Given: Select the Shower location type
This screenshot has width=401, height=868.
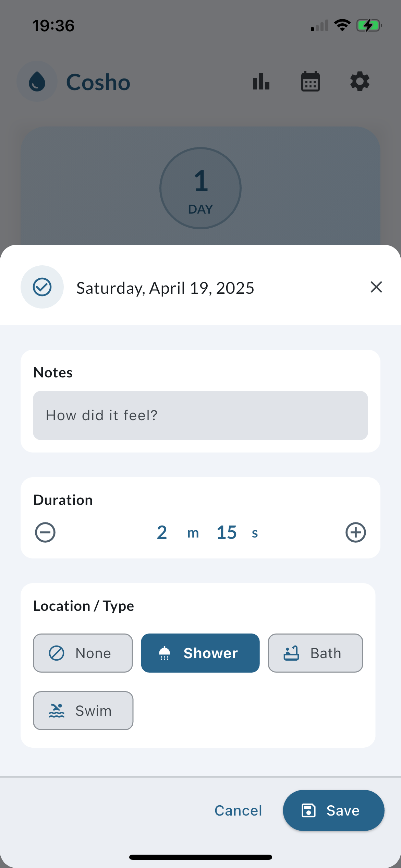Looking at the screenshot, I should [200, 653].
